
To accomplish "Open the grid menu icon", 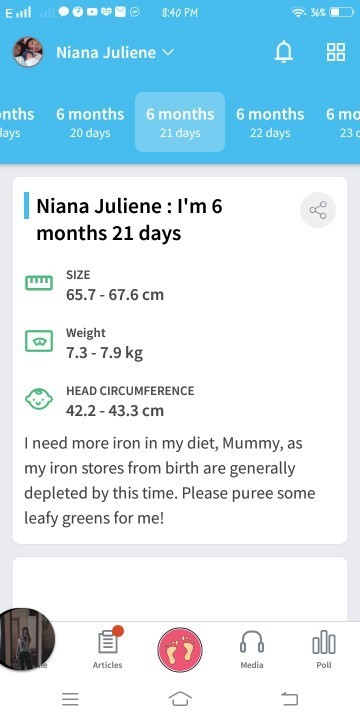I will (x=336, y=52).
